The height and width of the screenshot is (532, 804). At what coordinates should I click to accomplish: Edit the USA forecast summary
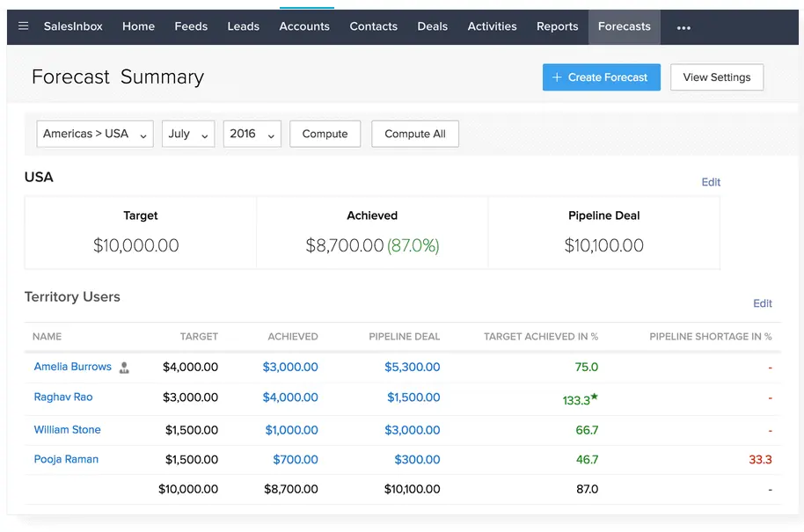(x=711, y=182)
